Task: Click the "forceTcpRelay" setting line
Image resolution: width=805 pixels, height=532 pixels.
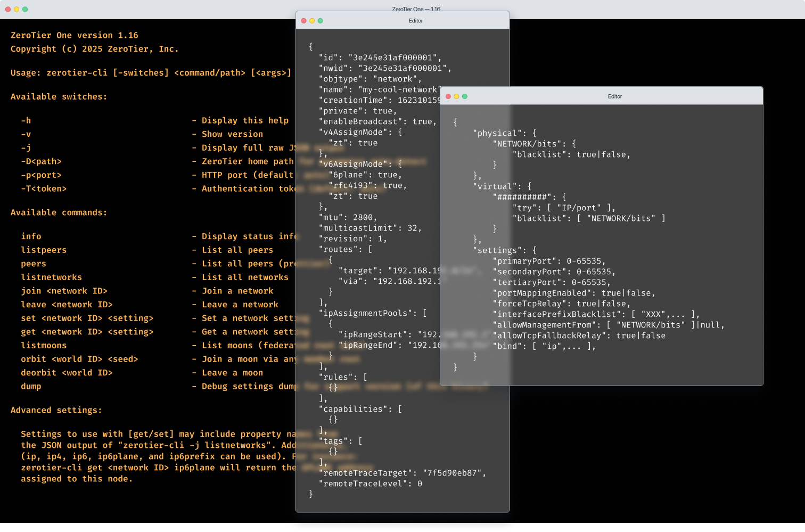Action: (561, 304)
